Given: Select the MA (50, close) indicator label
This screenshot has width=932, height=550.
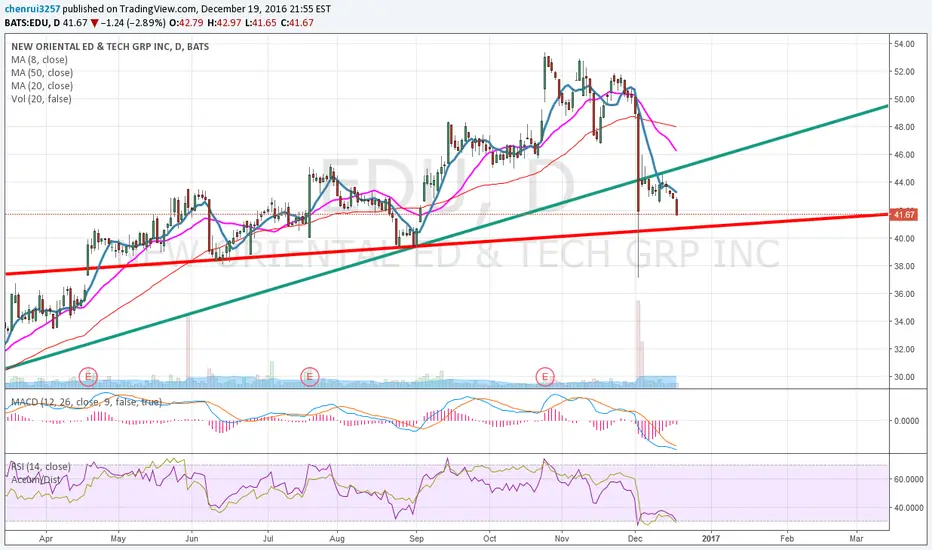Looking at the screenshot, I should coord(42,73).
